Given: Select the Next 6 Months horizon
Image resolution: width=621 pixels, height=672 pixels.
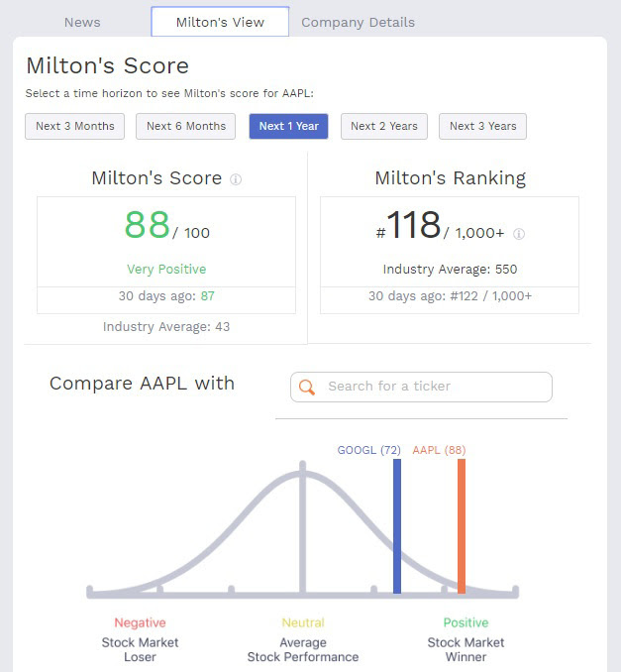Looking at the screenshot, I should [186, 126].
